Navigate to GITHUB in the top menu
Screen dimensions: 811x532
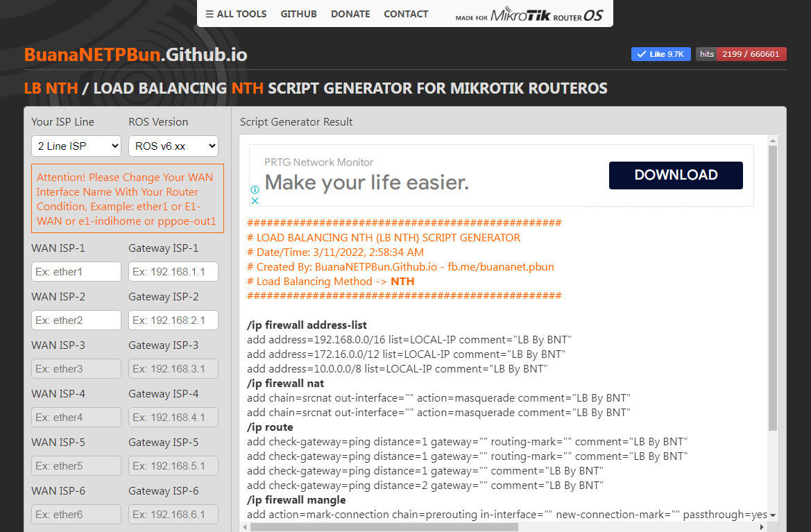pyautogui.click(x=298, y=13)
